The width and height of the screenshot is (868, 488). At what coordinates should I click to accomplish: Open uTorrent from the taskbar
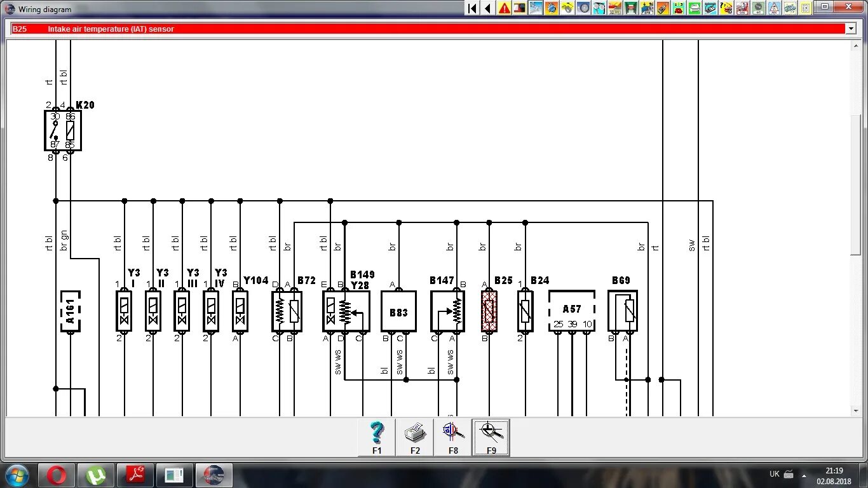(96, 475)
